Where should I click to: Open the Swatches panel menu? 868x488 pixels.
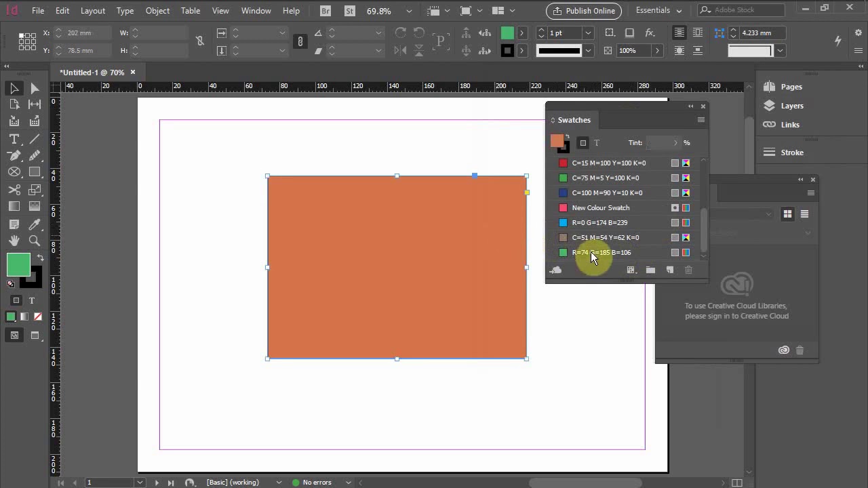click(x=701, y=120)
